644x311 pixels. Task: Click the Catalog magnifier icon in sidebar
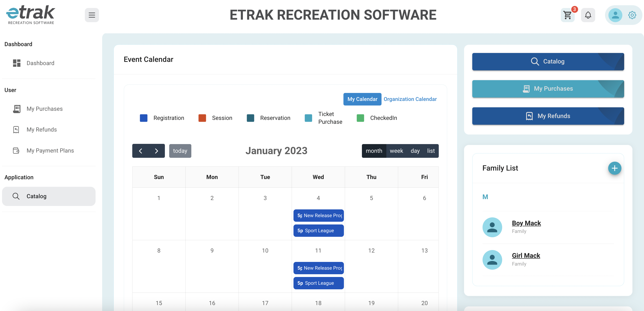16,196
